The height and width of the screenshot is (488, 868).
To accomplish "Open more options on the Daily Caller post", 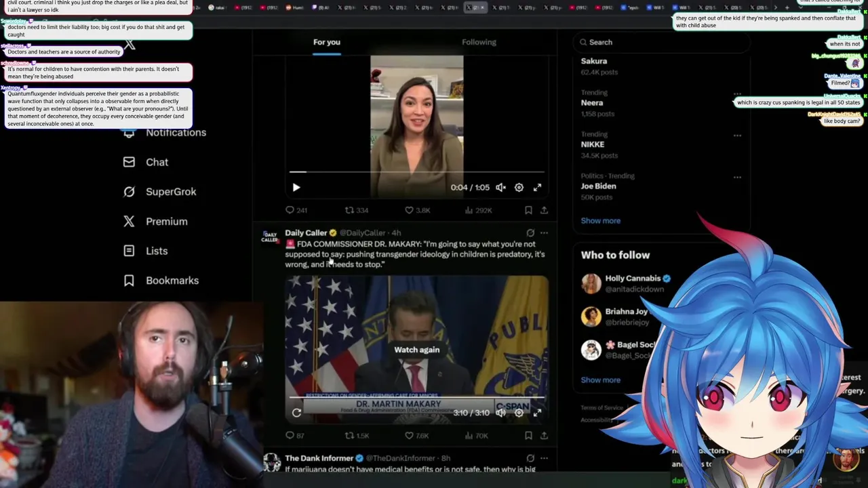I will (x=544, y=232).
